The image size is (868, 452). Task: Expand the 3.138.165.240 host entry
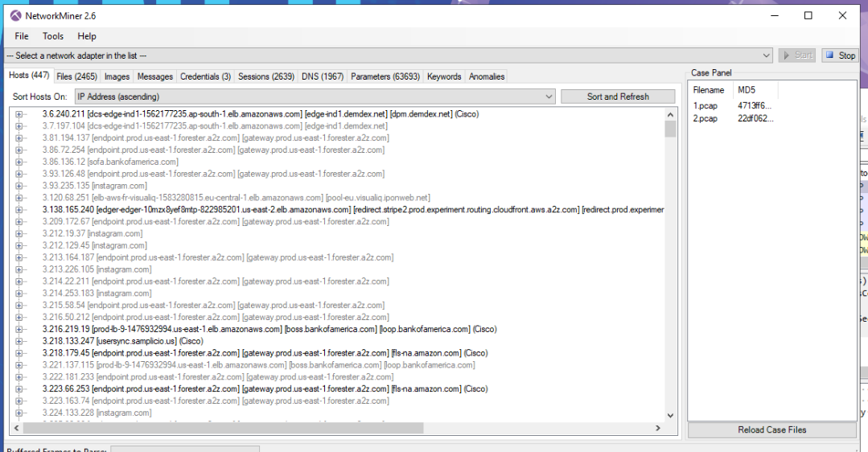(x=19, y=210)
